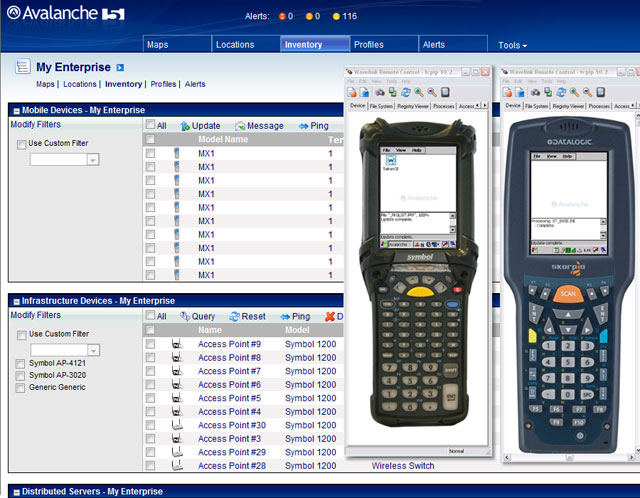Click the Reset icon in Infrastructure Devices toolbar
This screenshot has height=498, width=640.
(x=234, y=317)
